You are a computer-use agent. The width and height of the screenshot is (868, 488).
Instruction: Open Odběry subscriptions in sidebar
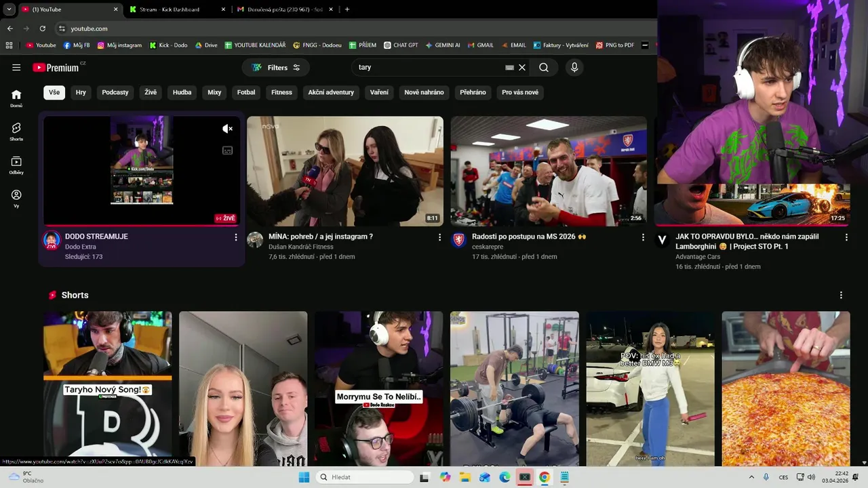pyautogui.click(x=16, y=165)
